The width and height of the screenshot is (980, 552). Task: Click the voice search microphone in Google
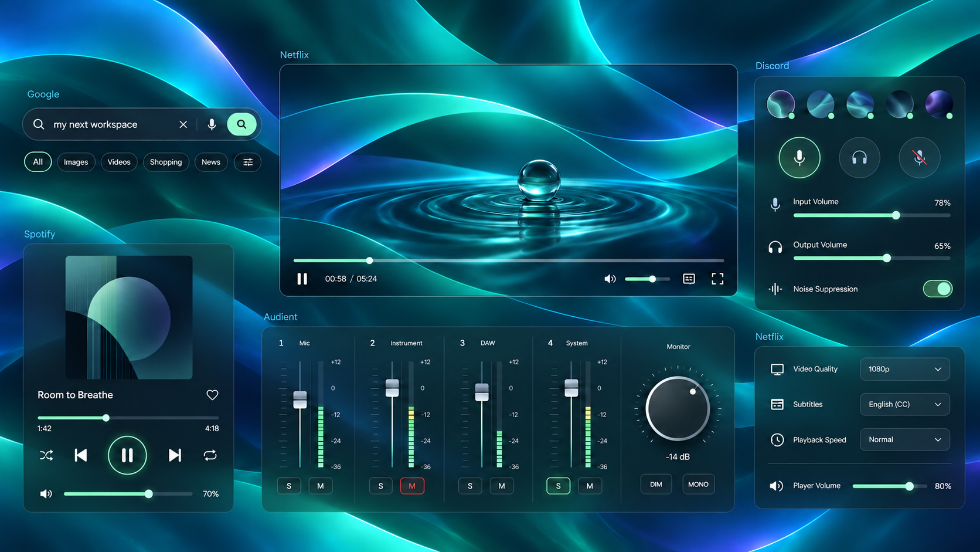click(x=212, y=124)
